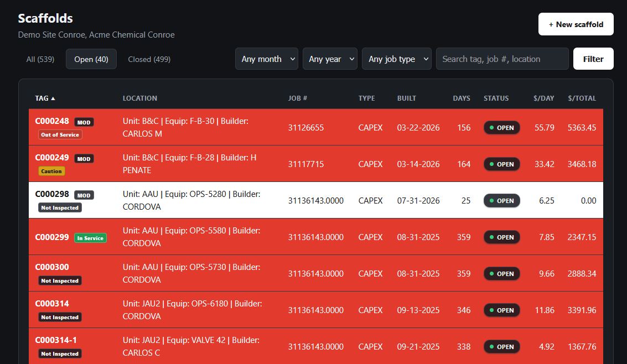Click the STATUS column header
Image resolution: width=627 pixels, height=364 pixels.
[496, 98]
